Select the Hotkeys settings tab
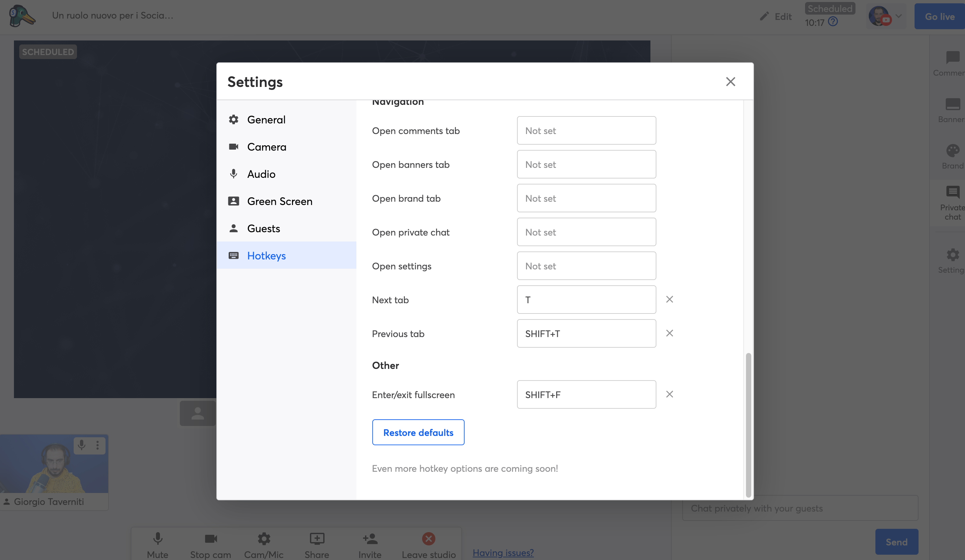This screenshot has width=965, height=560. click(x=266, y=256)
